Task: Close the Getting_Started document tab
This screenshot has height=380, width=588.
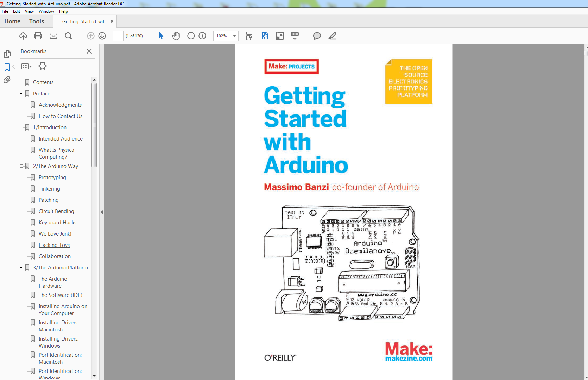Action: click(x=112, y=21)
